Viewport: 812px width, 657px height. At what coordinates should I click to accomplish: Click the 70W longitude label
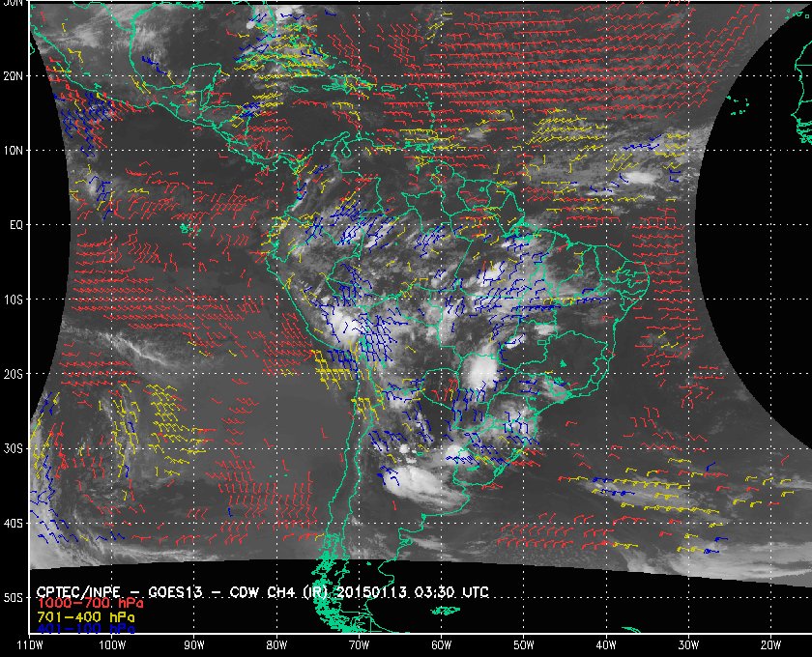pyautogui.click(x=359, y=645)
